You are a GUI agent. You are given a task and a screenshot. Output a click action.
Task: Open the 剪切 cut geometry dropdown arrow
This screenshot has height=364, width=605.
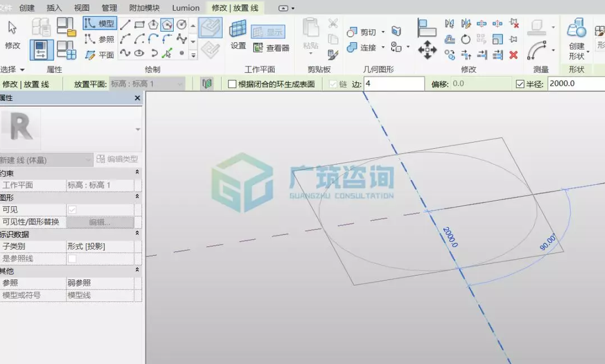coord(383,32)
